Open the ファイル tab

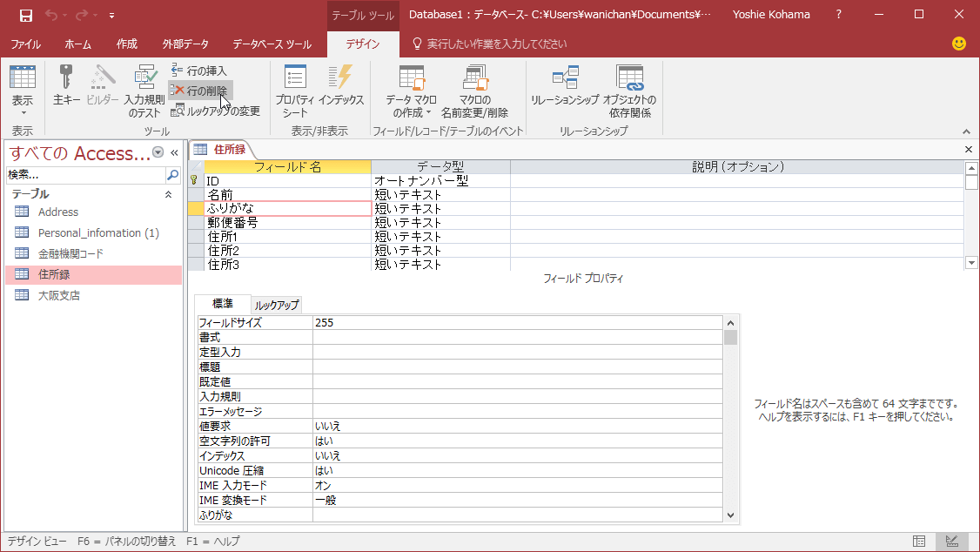pos(25,44)
